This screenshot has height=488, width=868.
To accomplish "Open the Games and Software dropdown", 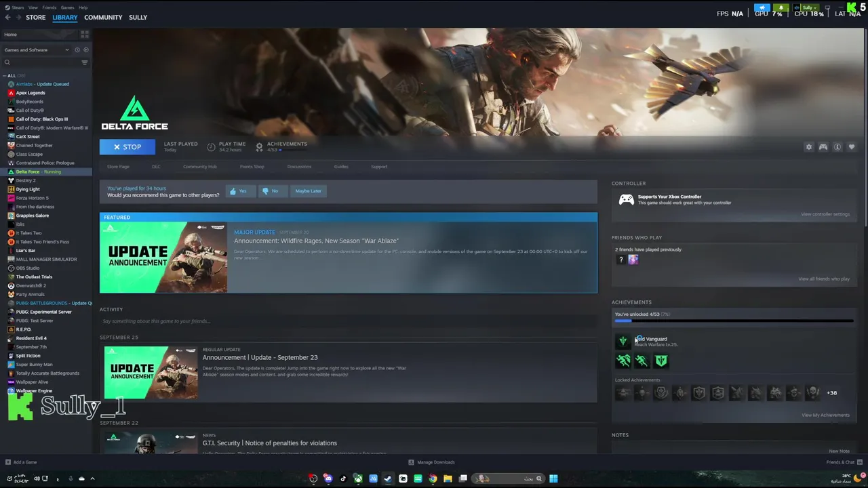I will point(36,49).
